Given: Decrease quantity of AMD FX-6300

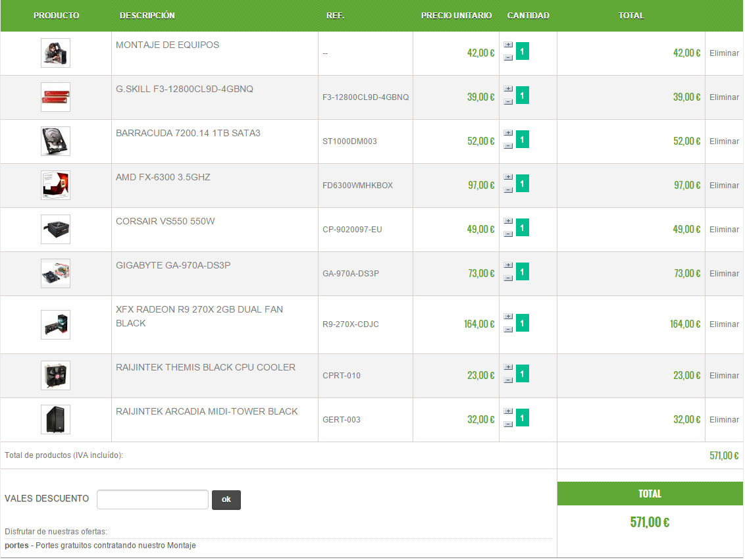Looking at the screenshot, I should pyautogui.click(x=508, y=190).
